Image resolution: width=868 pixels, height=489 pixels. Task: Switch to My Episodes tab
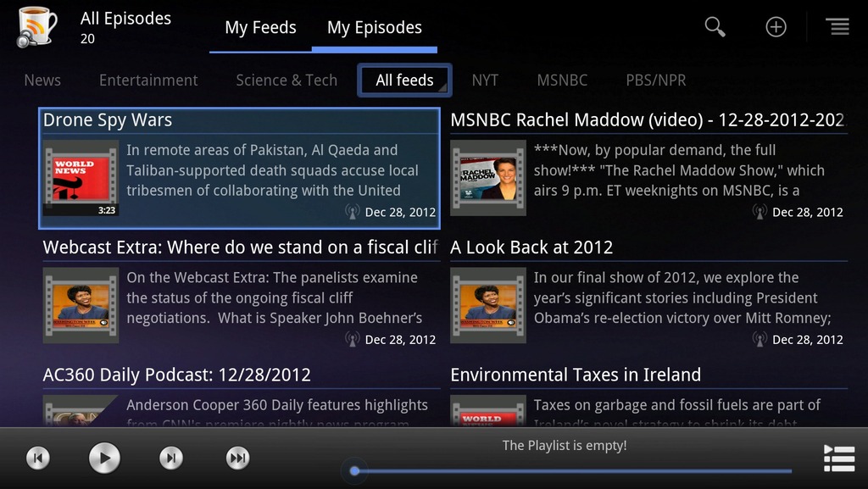pos(374,28)
